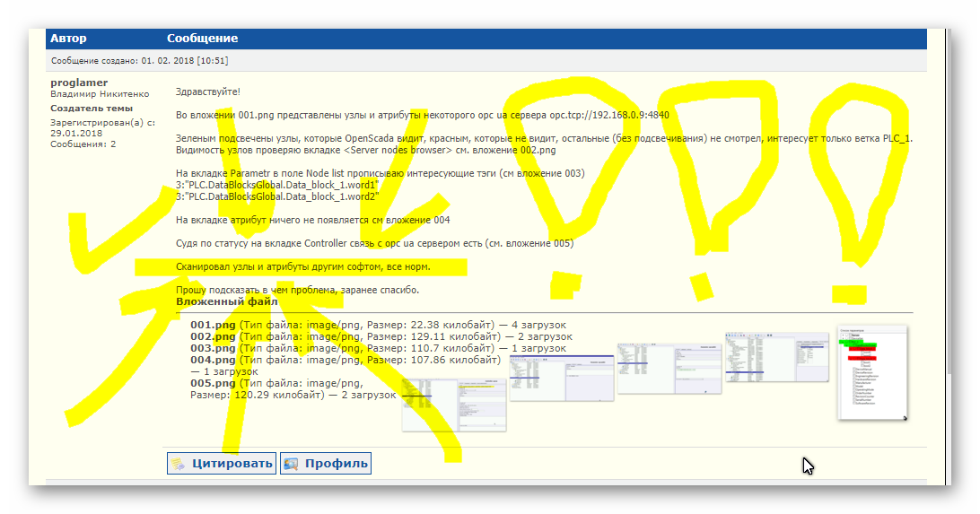The height and width of the screenshot is (514, 980).
Task: Open the 001.png attachment link
Action: tap(212, 325)
